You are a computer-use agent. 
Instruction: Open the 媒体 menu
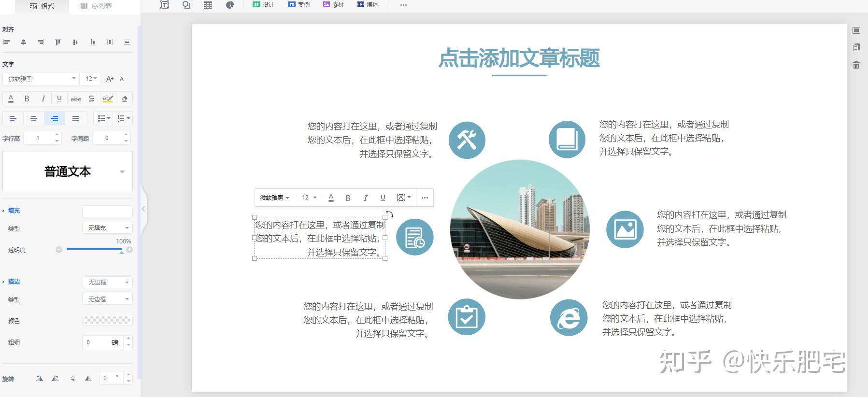[x=368, y=5]
